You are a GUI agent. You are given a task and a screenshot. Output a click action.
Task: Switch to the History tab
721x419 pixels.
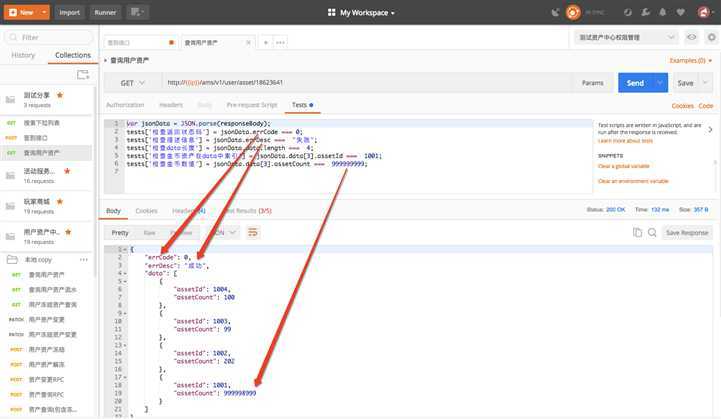tap(23, 55)
